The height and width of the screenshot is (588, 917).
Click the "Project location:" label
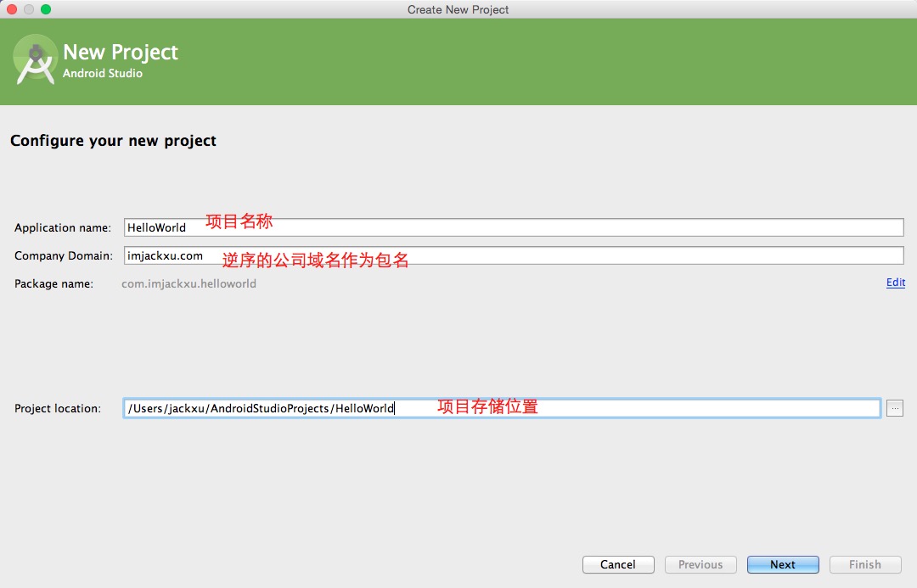pyautogui.click(x=58, y=408)
